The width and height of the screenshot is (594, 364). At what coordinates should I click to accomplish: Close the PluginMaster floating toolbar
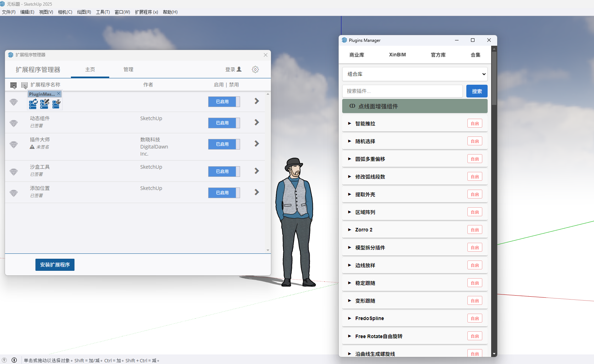point(59,94)
